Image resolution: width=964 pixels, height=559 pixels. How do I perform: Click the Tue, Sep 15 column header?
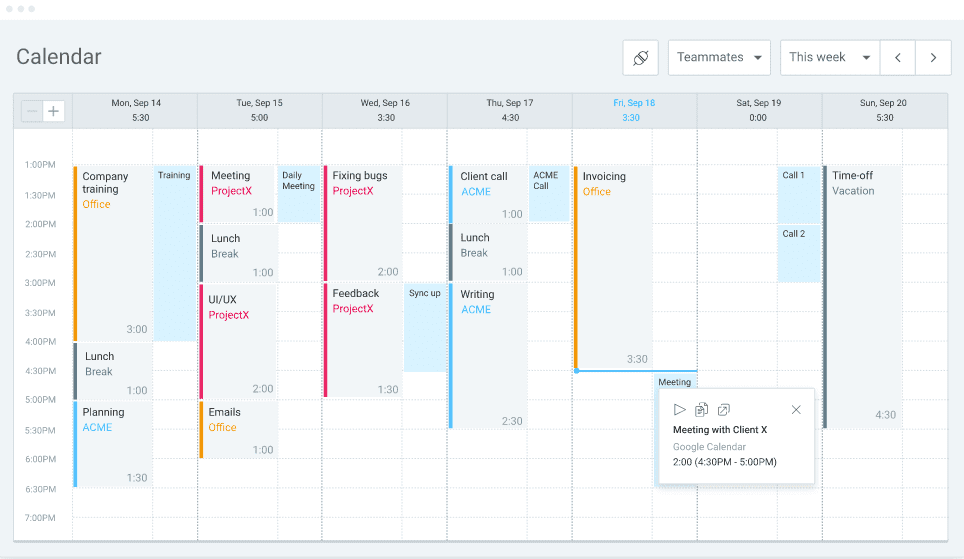tap(259, 111)
